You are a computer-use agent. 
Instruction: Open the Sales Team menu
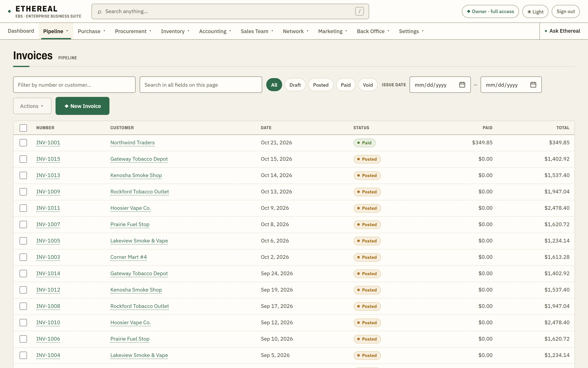pos(257,31)
